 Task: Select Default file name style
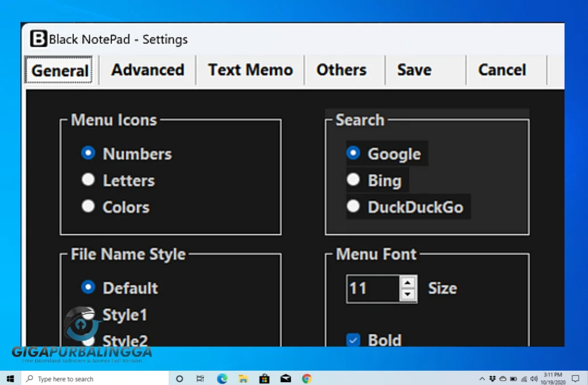click(120, 288)
